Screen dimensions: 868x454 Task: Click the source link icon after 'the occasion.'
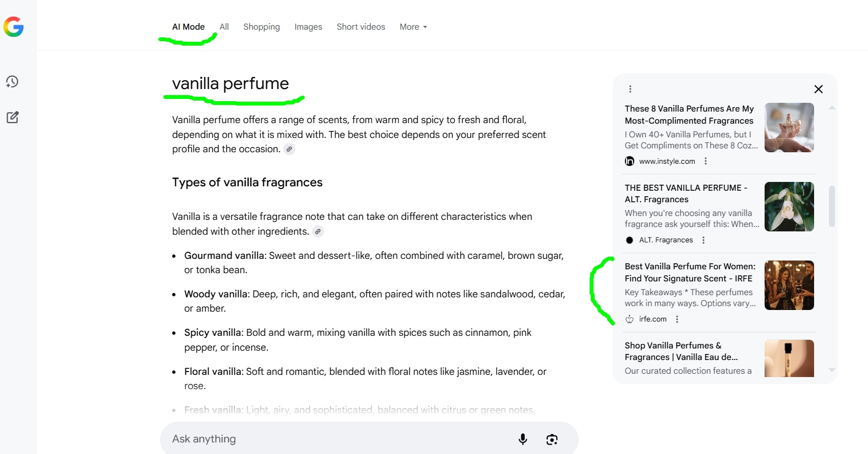point(289,149)
